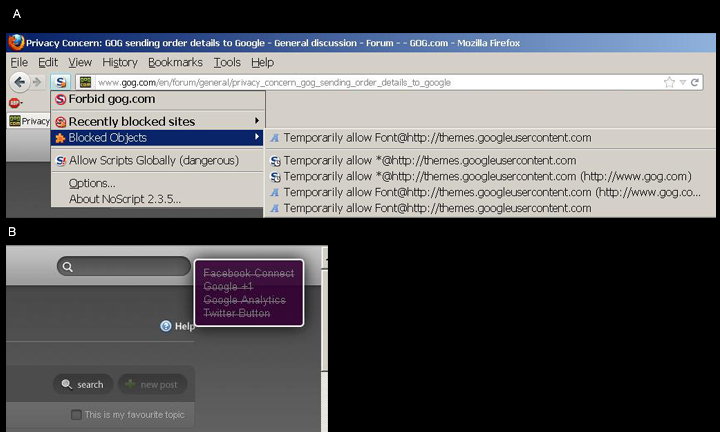Click the Help question mark icon
Screen dimensions: 720x432
tap(165, 326)
